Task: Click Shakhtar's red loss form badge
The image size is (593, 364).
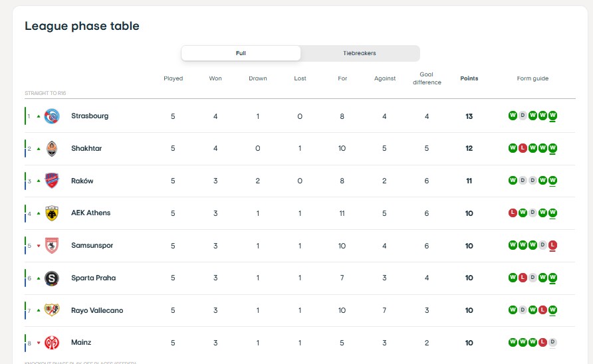Action: (523, 148)
